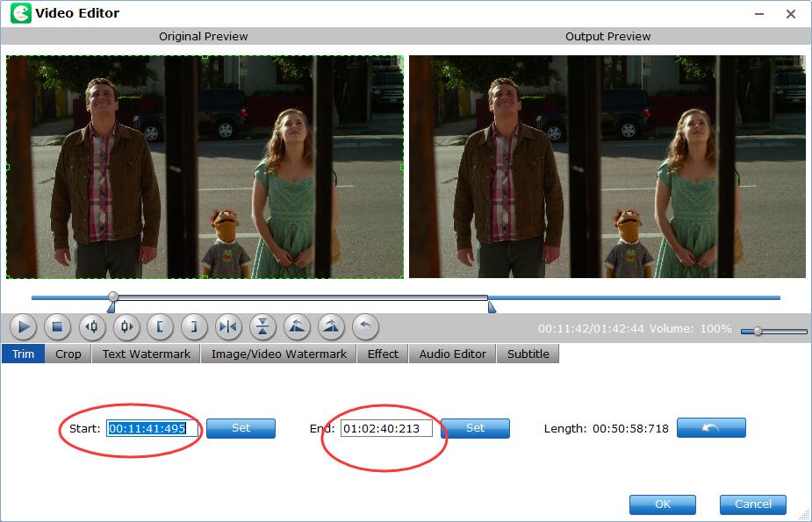Click the Start time input field

click(152, 428)
